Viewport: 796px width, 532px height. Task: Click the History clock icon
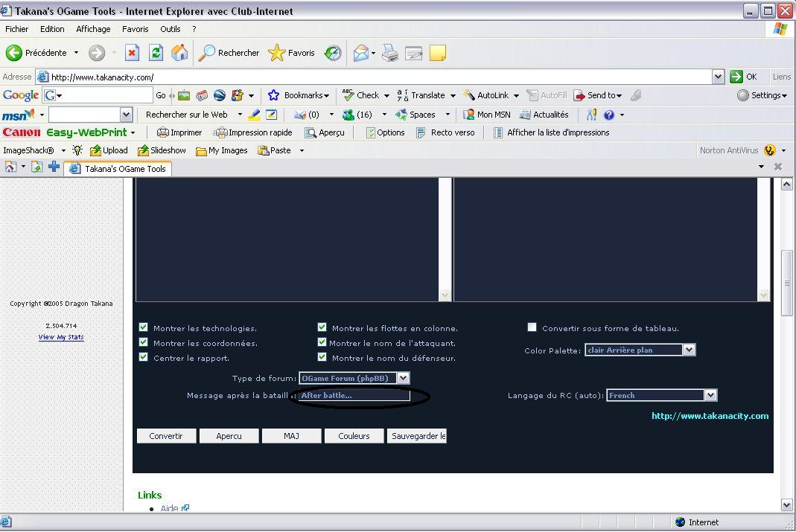point(333,53)
